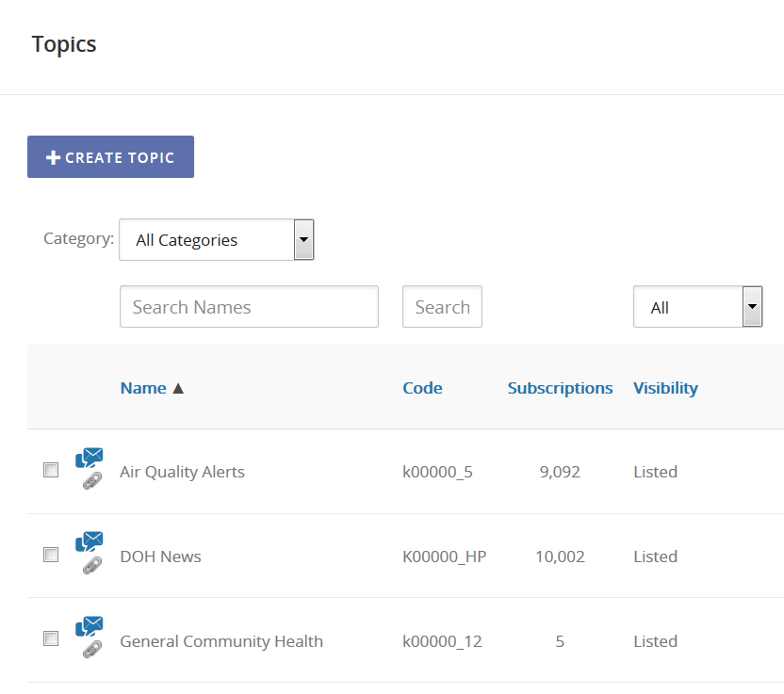
Task: Click the paperclip attachment icon beside DOH News
Action: tap(90, 565)
